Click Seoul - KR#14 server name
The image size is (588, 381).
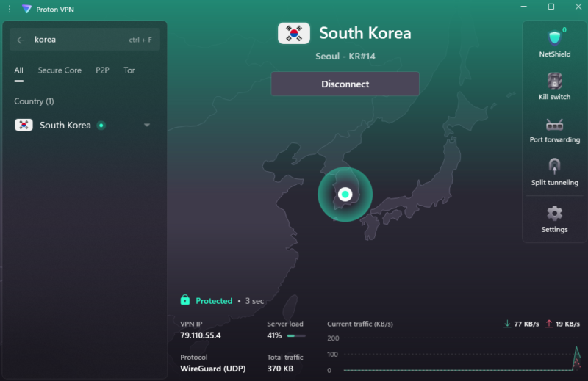pos(345,57)
